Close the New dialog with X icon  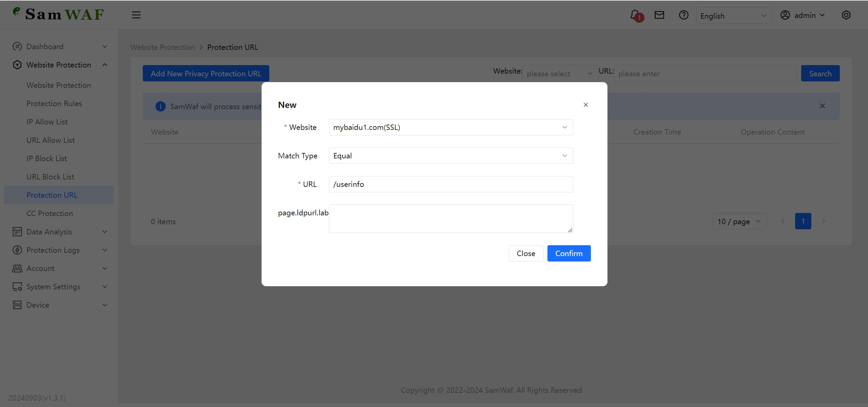point(585,105)
